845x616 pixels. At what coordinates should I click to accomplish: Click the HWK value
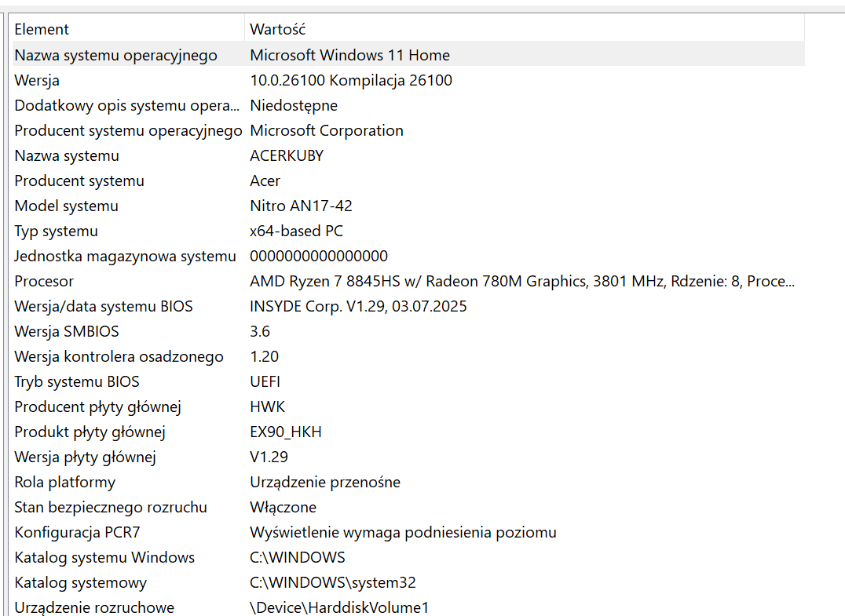[267, 407]
